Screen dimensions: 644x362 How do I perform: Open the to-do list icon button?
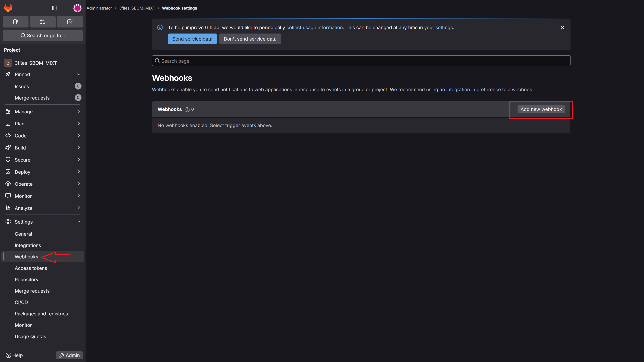70,22
